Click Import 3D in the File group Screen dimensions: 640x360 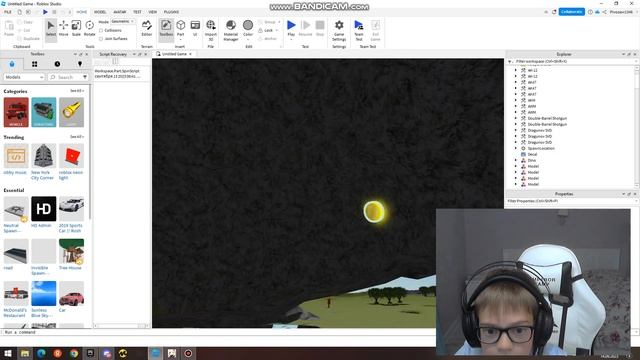[x=211, y=30]
